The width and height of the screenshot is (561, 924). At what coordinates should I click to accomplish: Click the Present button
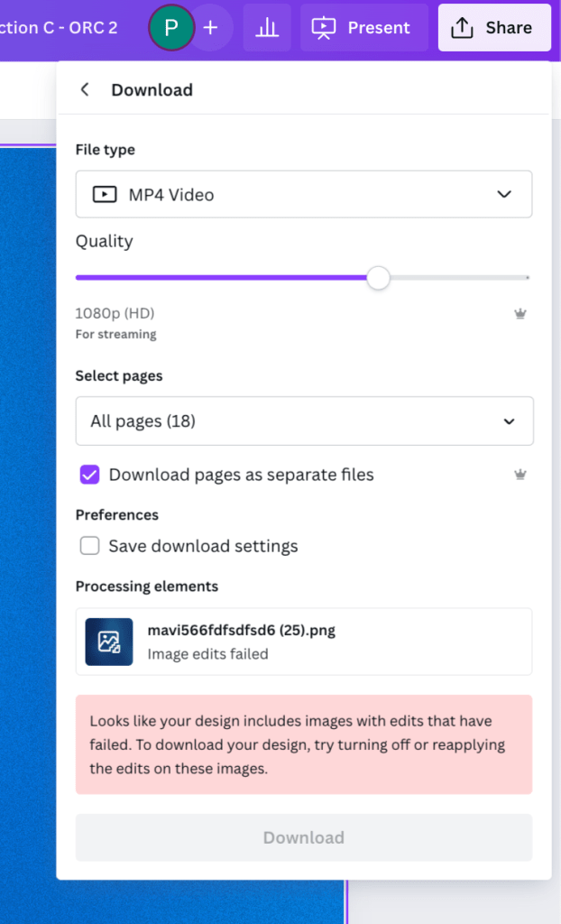pyautogui.click(x=364, y=27)
